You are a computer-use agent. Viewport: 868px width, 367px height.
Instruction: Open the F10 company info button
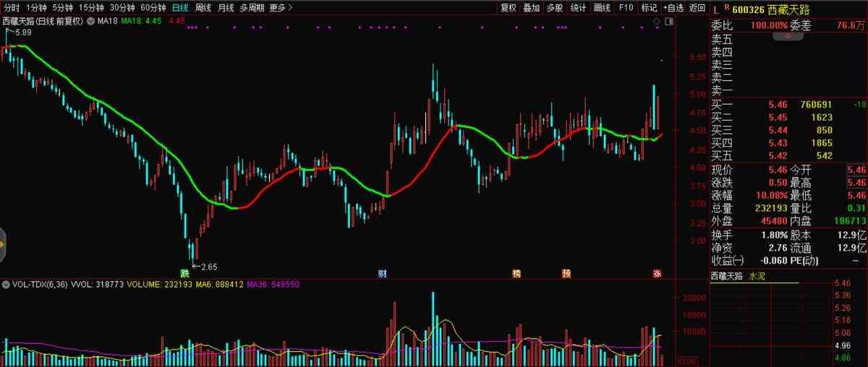point(626,8)
